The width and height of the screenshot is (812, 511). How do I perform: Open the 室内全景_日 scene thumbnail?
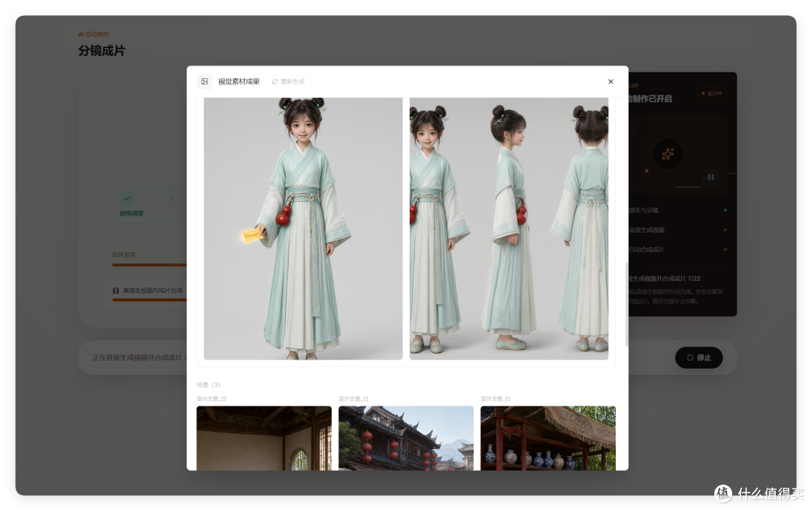tap(264, 438)
